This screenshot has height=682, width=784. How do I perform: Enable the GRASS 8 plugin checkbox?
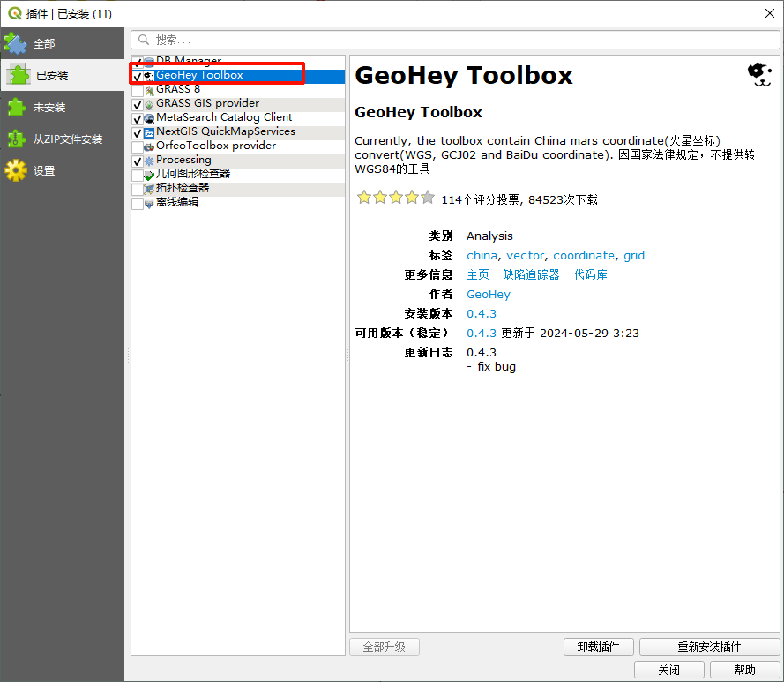pyautogui.click(x=138, y=91)
